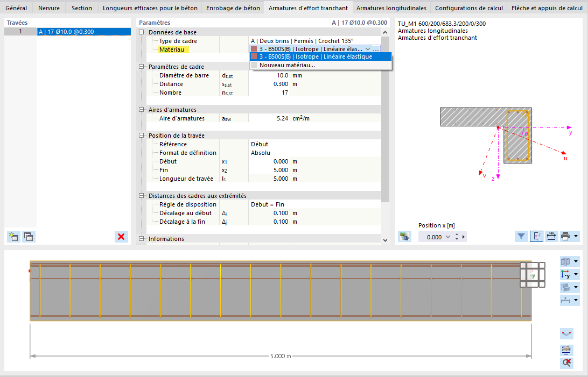Switch to the Nervure tab
Image resolution: width=588 pixels, height=377 pixels.
pos(49,8)
